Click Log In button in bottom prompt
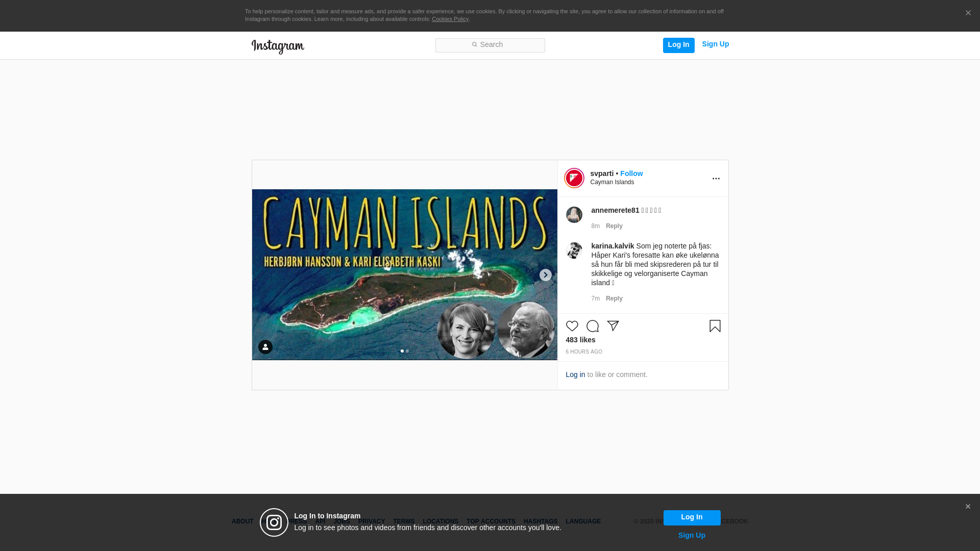Image resolution: width=980 pixels, height=551 pixels. 692,517
